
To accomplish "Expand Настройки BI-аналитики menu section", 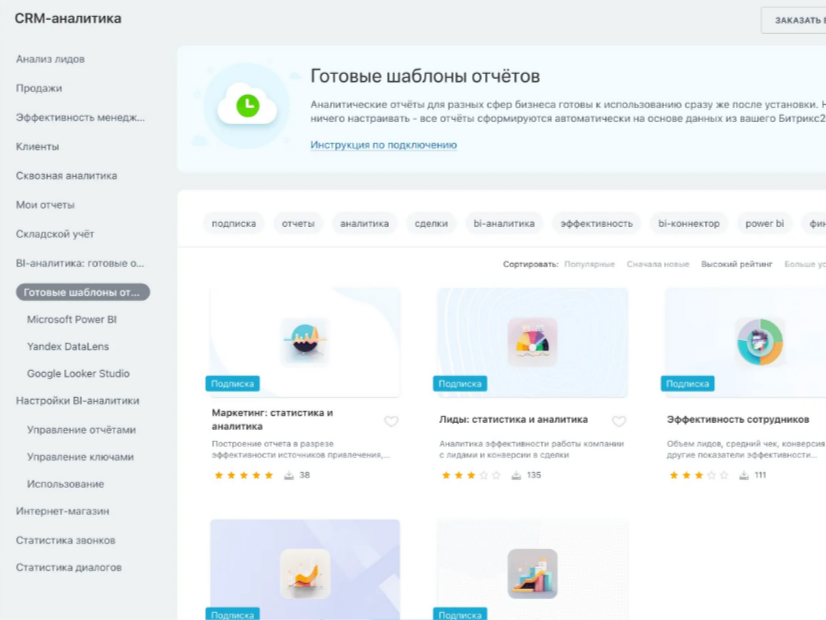I will click(x=77, y=400).
